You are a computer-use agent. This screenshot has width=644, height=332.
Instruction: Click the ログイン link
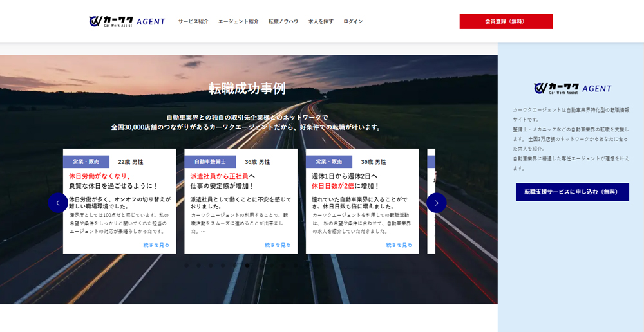pos(353,21)
